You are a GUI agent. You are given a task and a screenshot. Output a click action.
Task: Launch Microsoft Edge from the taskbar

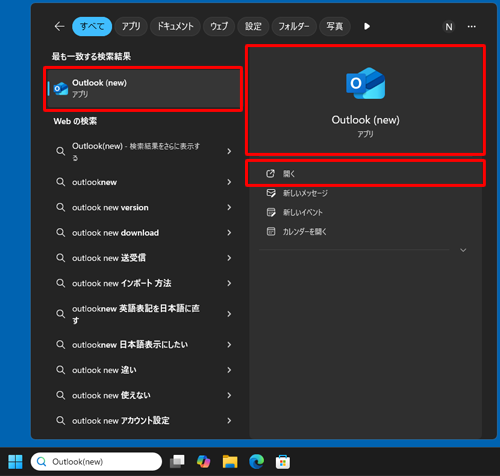pyautogui.click(x=256, y=462)
